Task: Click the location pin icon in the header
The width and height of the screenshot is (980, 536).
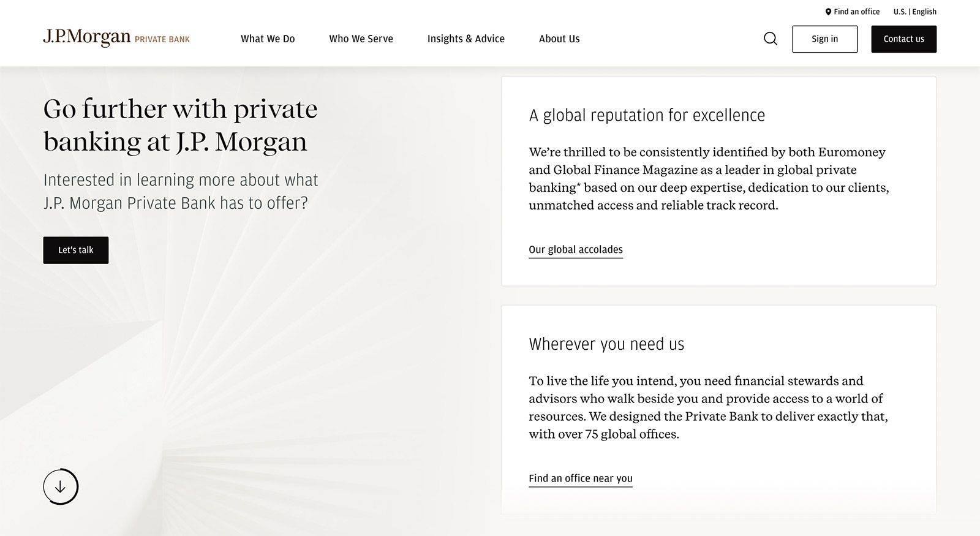Action: pos(828,12)
